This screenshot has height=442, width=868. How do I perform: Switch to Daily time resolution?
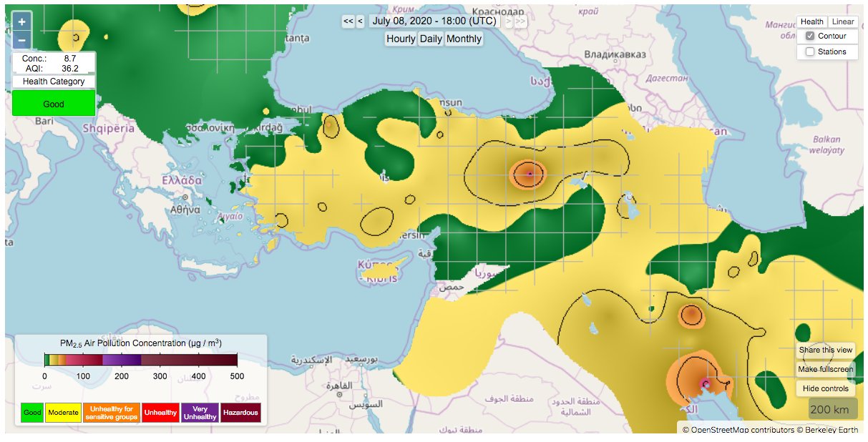431,39
